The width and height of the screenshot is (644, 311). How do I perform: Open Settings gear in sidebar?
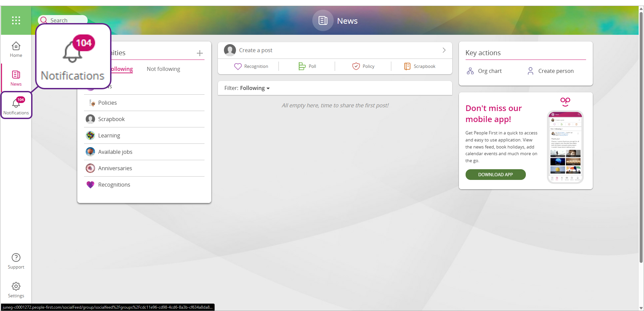(x=16, y=290)
